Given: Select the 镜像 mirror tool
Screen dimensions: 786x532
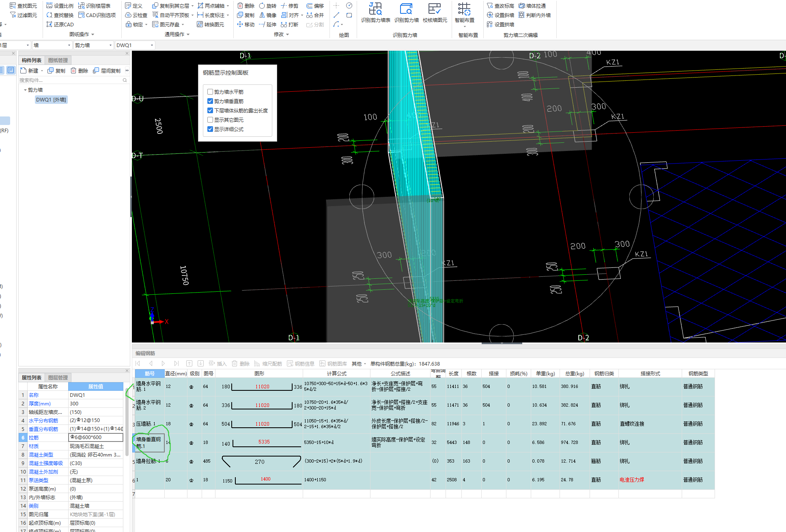Looking at the screenshot, I should (267, 15).
